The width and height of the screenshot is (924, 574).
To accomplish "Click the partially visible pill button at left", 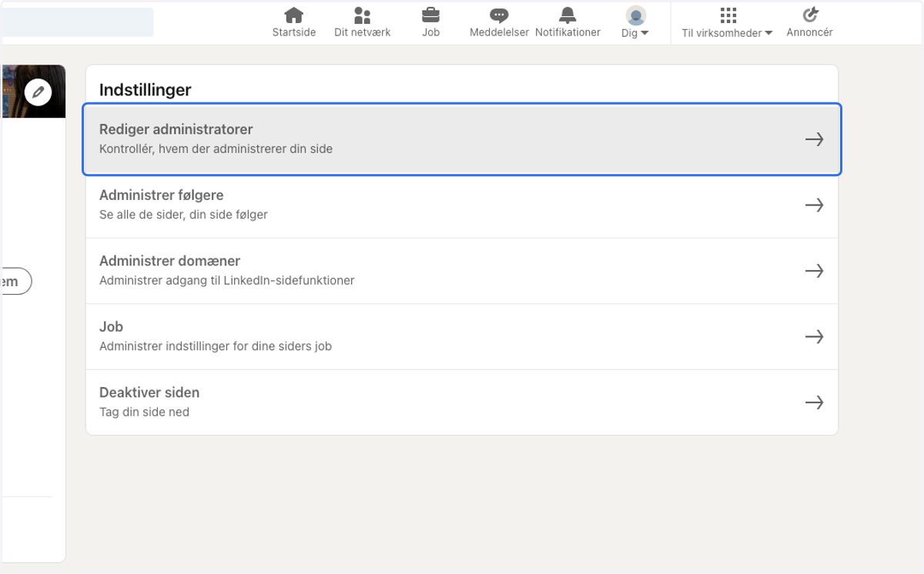I will point(15,282).
